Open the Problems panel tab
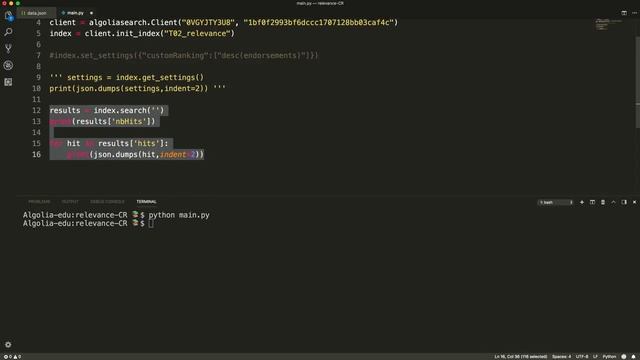 39,202
